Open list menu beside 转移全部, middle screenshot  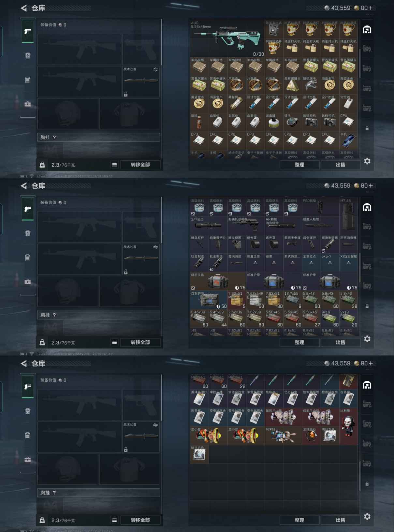[114, 342]
